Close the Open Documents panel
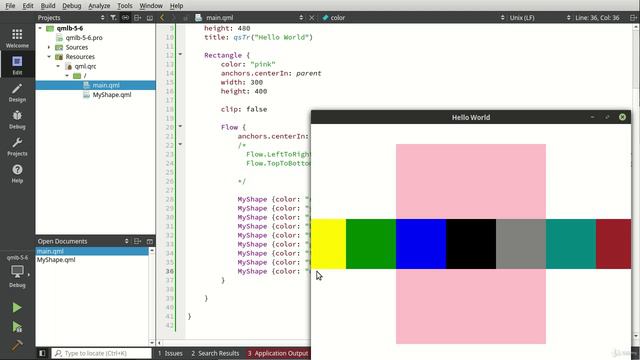This screenshot has width=640, height=360. [x=150, y=241]
